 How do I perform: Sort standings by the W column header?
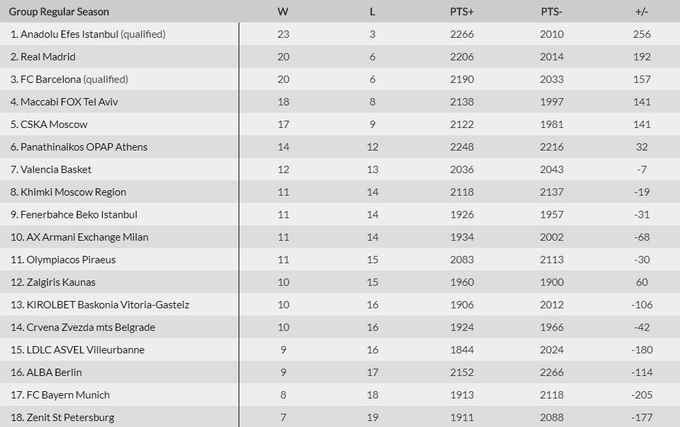point(285,11)
